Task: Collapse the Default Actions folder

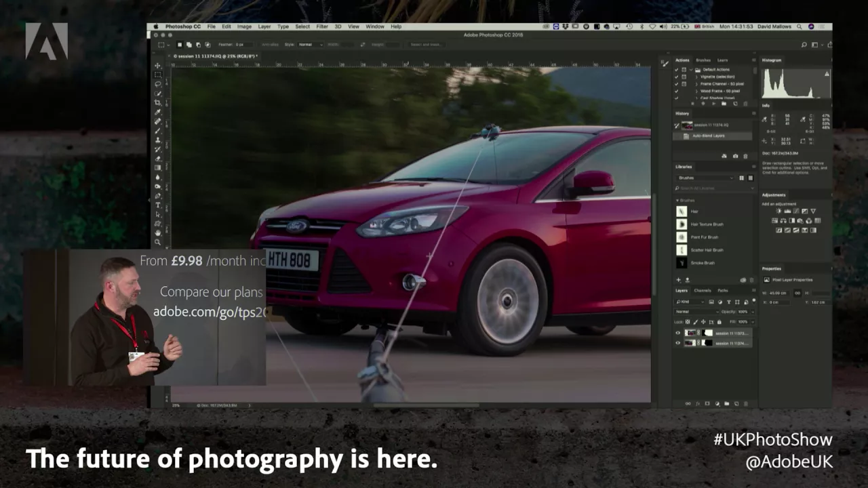Action: click(691, 70)
